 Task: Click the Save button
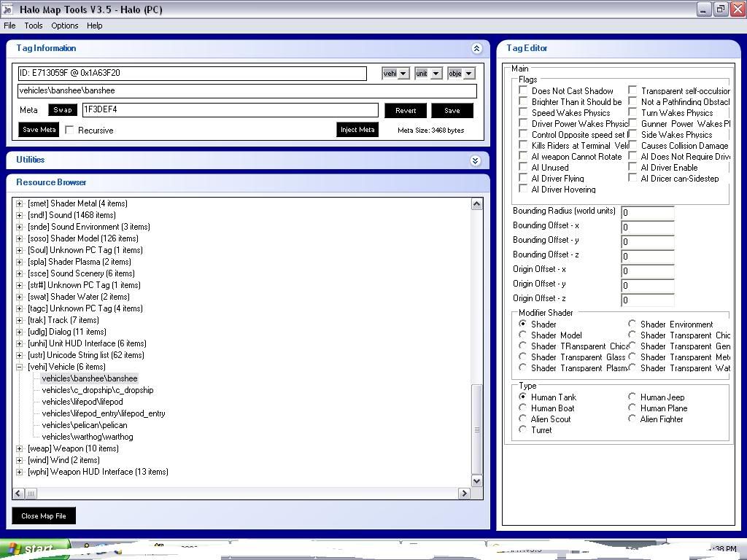pyautogui.click(x=452, y=111)
